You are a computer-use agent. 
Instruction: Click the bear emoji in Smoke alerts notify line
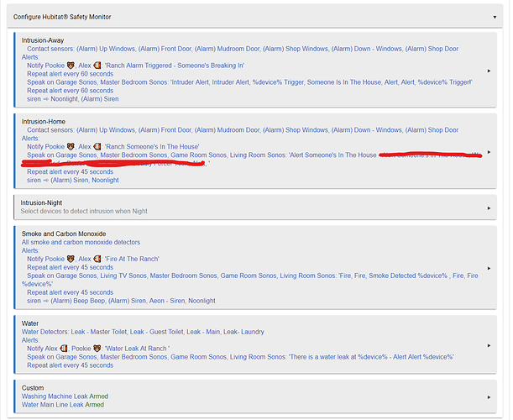(x=71, y=259)
